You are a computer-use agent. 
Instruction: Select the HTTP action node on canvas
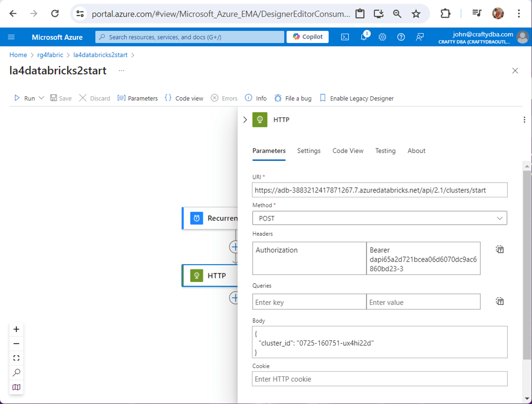point(210,275)
